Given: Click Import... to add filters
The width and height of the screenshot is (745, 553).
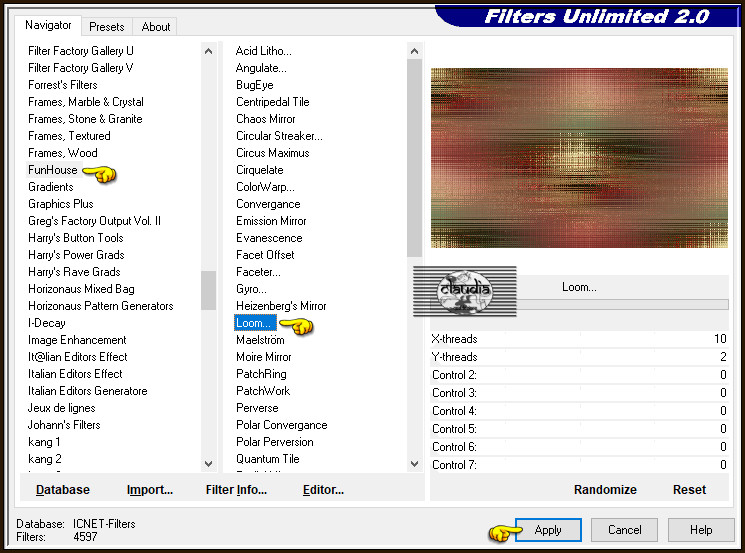Looking at the screenshot, I should (x=150, y=490).
